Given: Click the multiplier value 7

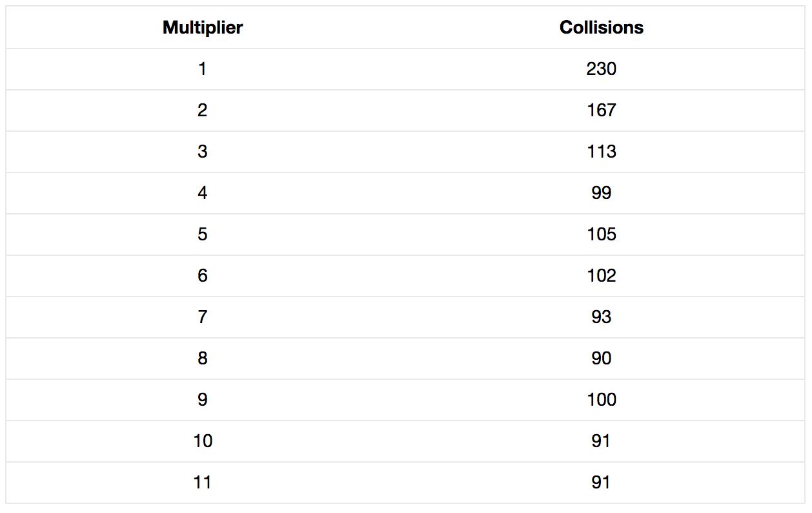Looking at the screenshot, I should [x=203, y=317].
